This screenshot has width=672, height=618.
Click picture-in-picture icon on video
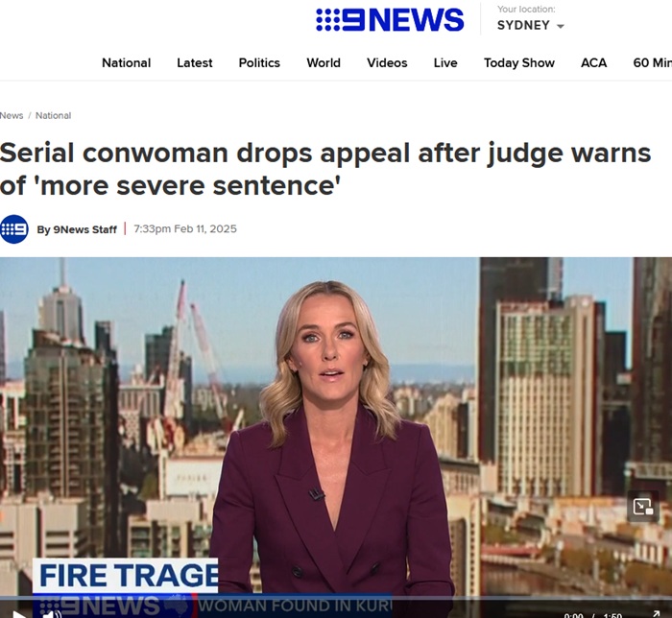(643, 507)
